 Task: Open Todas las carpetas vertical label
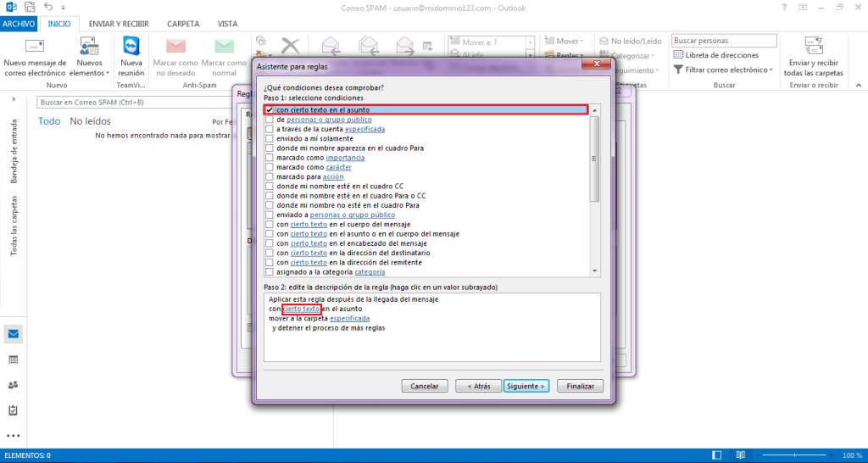(14, 226)
